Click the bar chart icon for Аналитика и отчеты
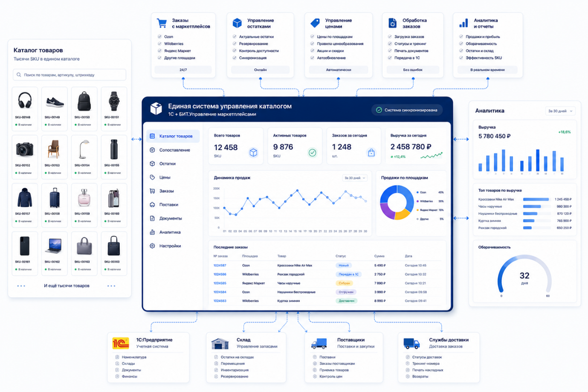This screenshot has height=392, width=588. click(463, 23)
